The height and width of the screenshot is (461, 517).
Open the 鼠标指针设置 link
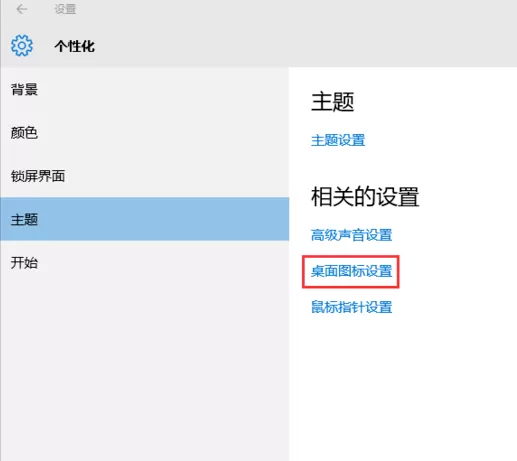click(351, 307)
